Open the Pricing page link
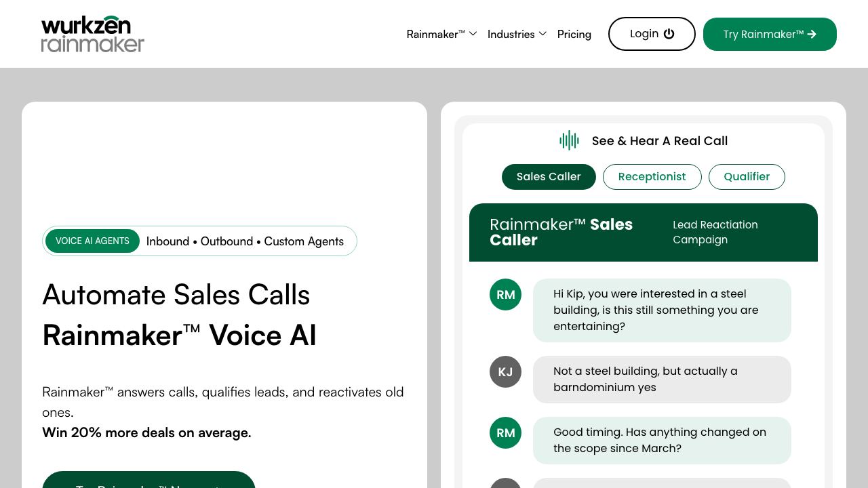 pyautogui.click(x=574, y=34)
